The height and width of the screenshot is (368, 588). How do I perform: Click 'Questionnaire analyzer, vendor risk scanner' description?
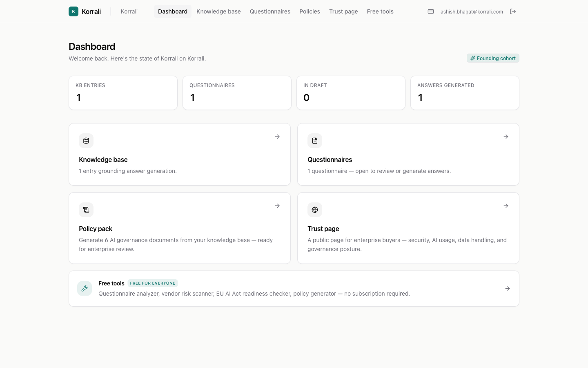(254, 294)
